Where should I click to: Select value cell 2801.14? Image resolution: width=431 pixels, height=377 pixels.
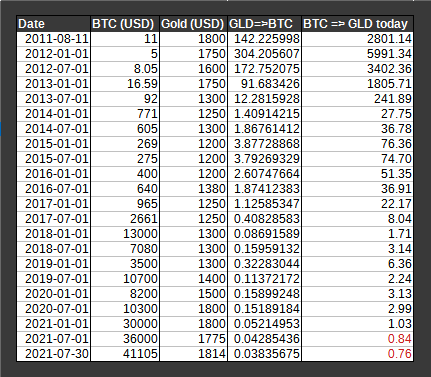tap(358, 39)
